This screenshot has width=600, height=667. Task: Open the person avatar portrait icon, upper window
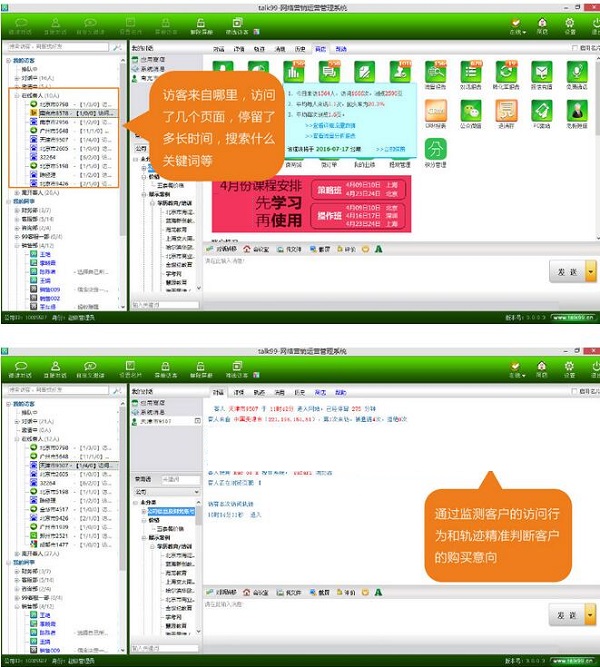pos(577,110)
